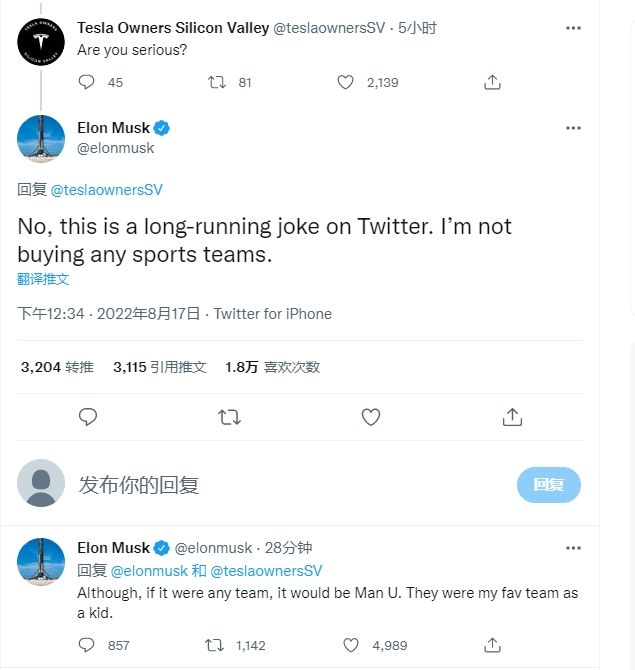This screenshot has width=635, height=670.
Task: Like the Man U reply tweet
Action: tap(352, 645)
